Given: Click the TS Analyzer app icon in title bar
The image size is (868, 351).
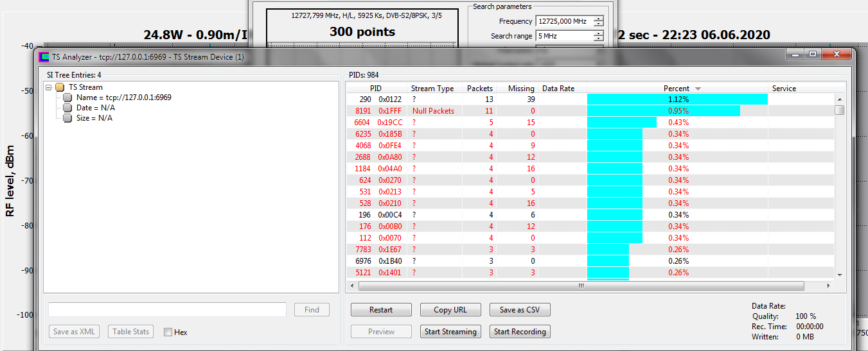Looking at the screenshot, I should click(44, 57).
